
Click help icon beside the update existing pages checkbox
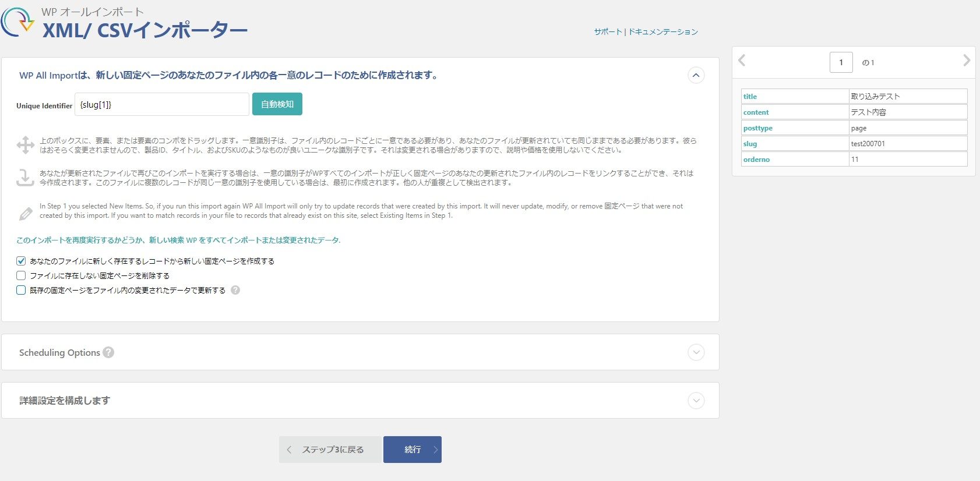235,290
